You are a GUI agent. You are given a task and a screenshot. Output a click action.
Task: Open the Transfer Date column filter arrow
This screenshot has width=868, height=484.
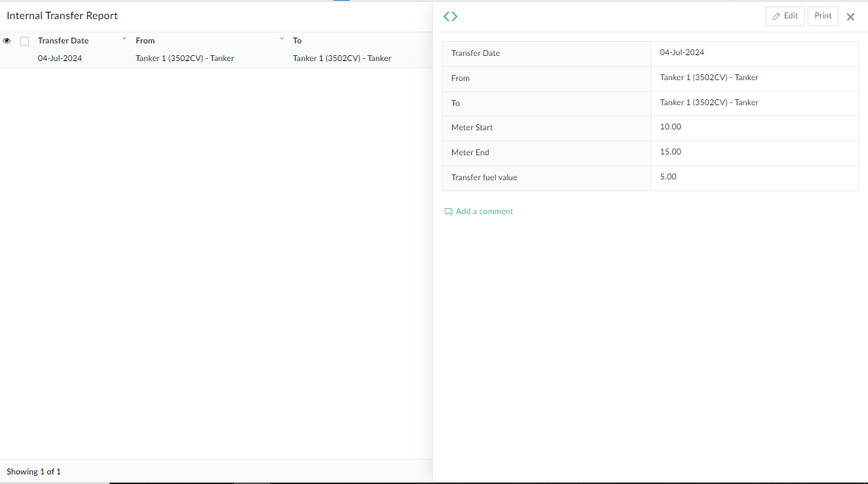(x=124, y=38)
